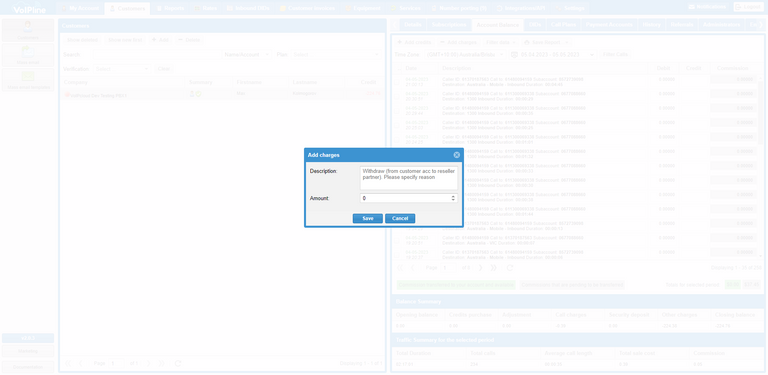768x375 pixels.
Task: Open Mass email templates sidebar icon
Action: click(28, 80)
